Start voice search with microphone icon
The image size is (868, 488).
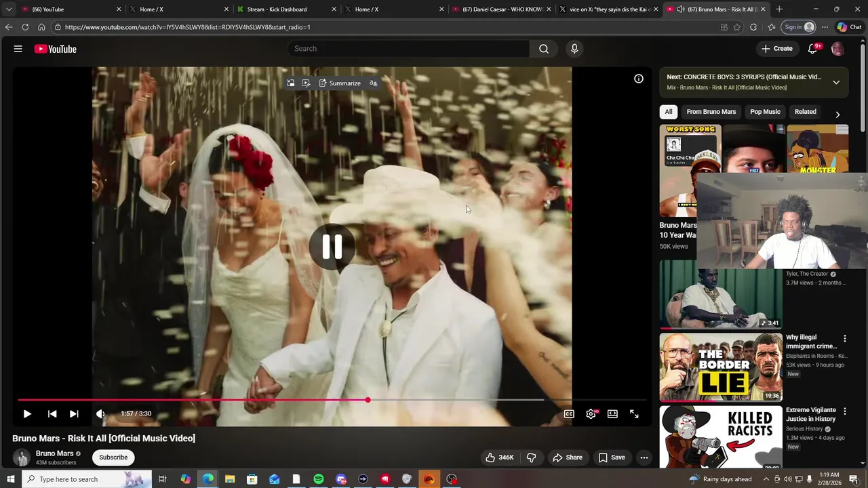click(574, 49)
